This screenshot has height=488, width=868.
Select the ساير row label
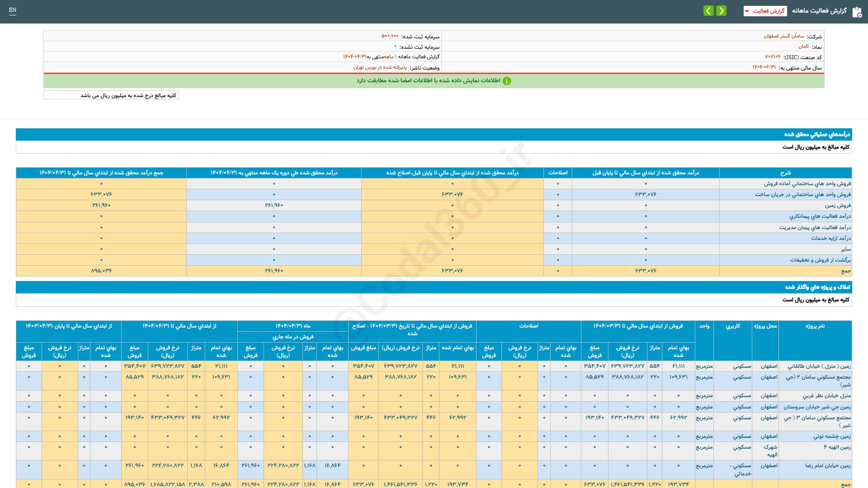point(846,249)
